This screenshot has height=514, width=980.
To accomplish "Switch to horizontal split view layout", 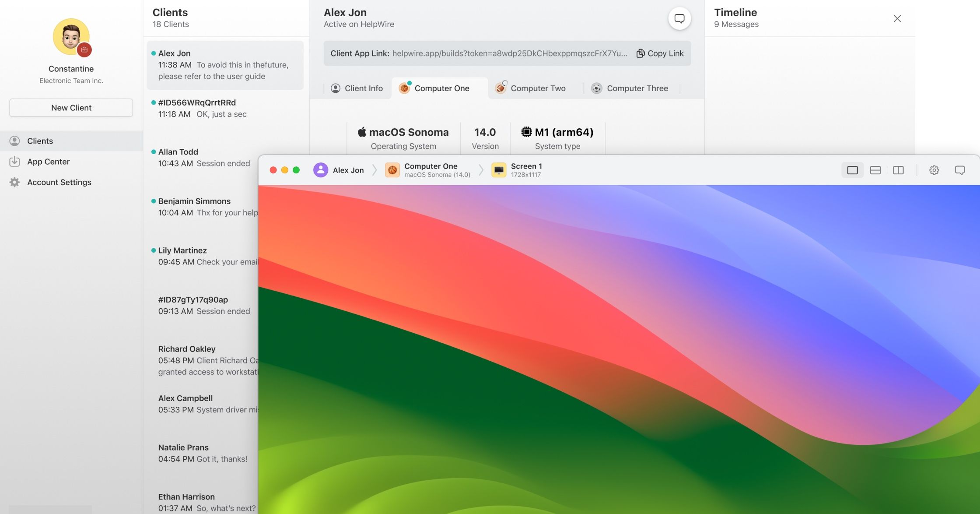I will click(875, 170).
